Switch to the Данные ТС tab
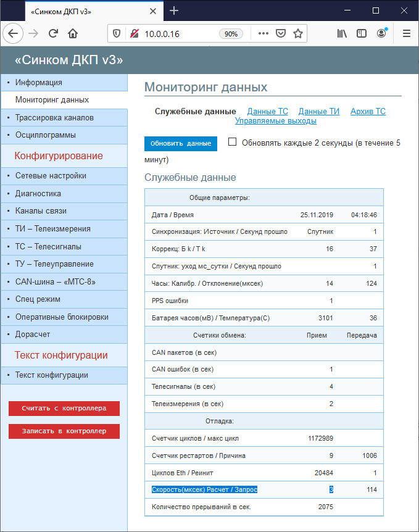 pos(267,112)
